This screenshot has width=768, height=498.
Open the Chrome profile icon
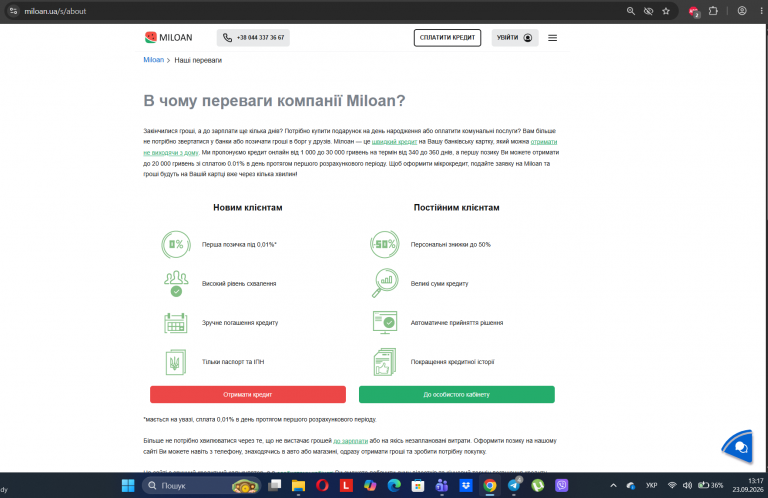tap(742, 11)
